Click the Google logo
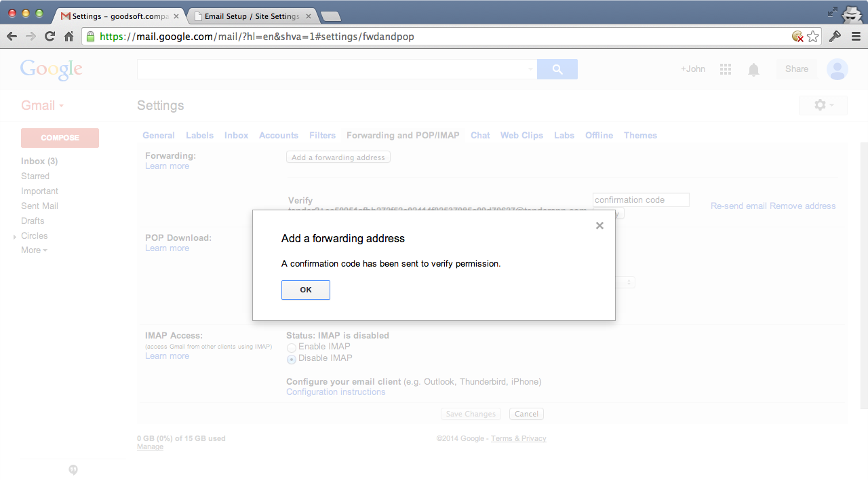 point(52,69)
